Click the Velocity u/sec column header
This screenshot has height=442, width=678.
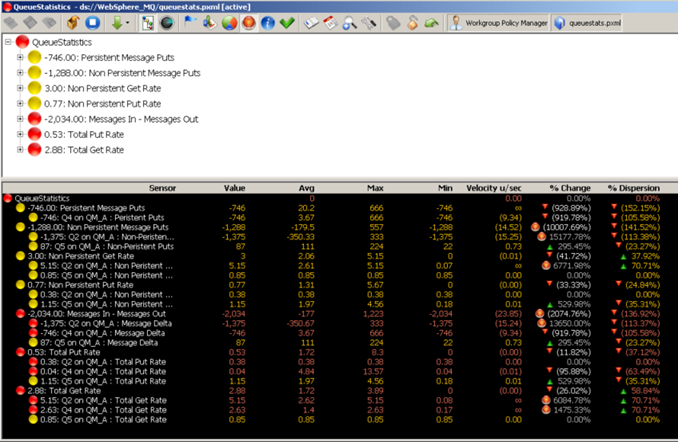pyautogui.click(x=494, y=188)
